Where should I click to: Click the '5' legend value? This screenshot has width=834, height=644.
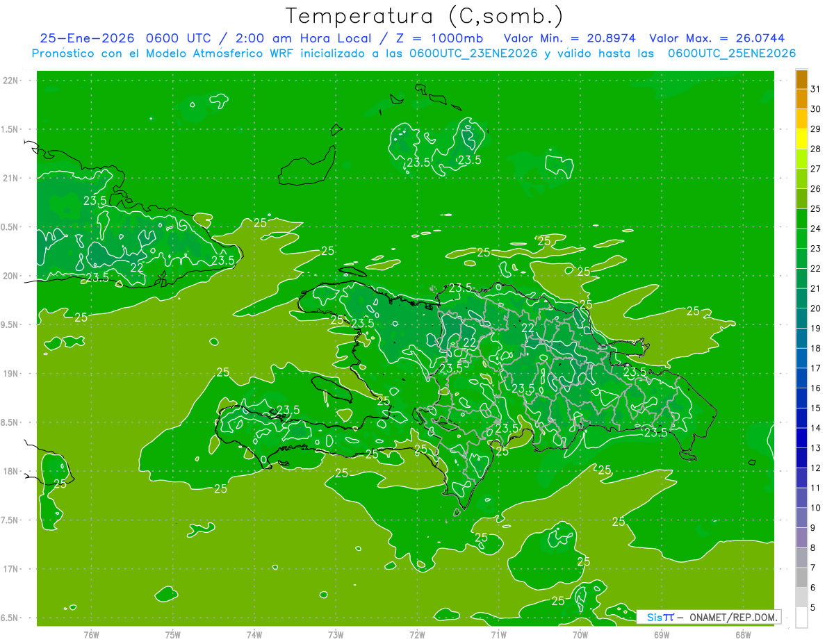coord(812,608)
